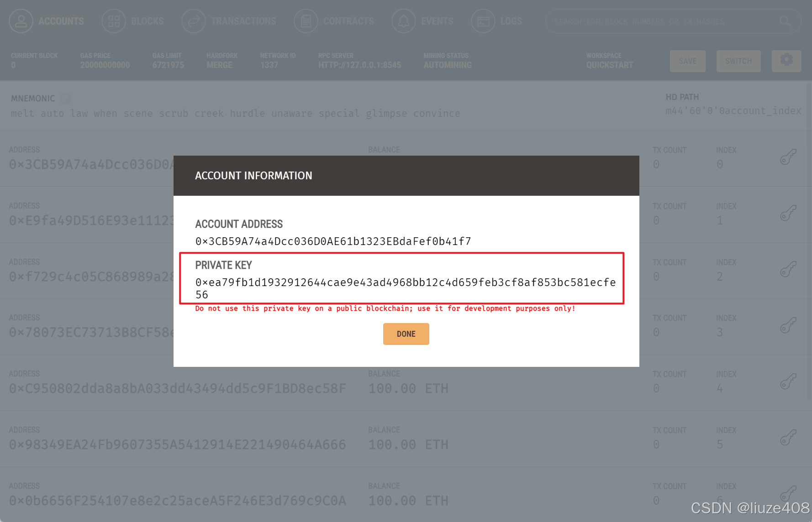Show private key for index 1 account
The height and width of the screenshot is (522, 812).
788,214
